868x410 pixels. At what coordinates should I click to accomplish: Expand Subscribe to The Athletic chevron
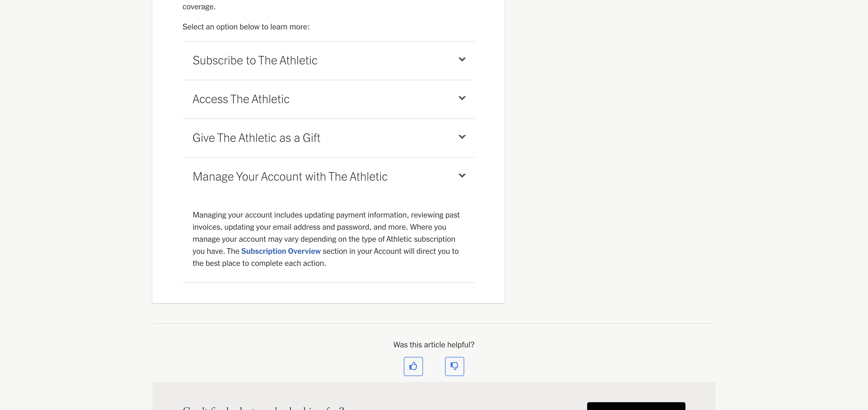(462, 59)
